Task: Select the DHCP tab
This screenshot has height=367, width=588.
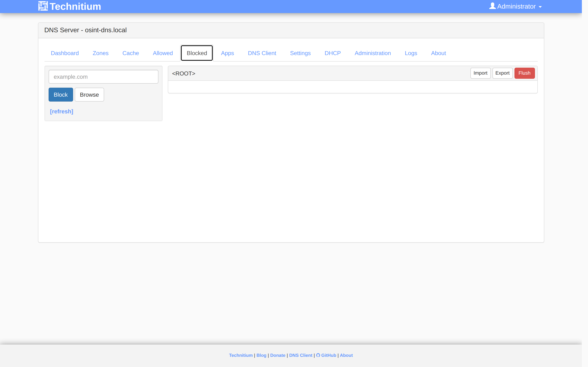Action: point(332,53)
